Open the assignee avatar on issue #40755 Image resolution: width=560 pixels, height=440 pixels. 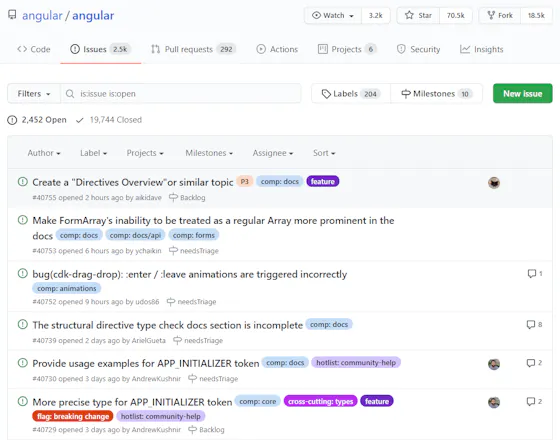(x=494, y=182)
